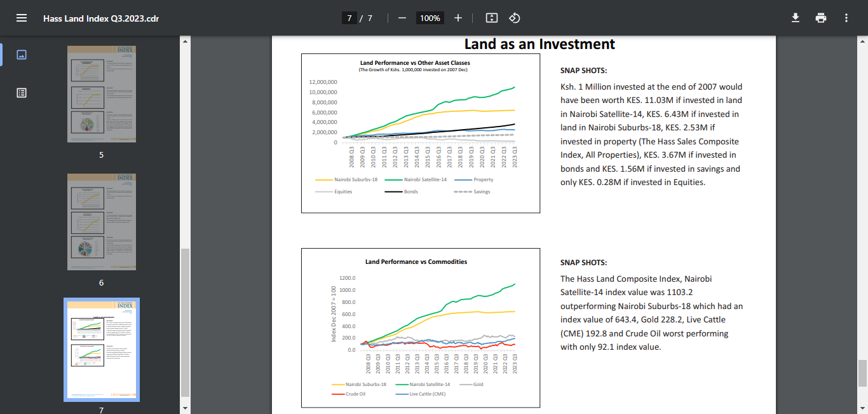The height and width of the screenshot is (414, 868).
Task: Fit the document to page
Action: tap(491, 18)
